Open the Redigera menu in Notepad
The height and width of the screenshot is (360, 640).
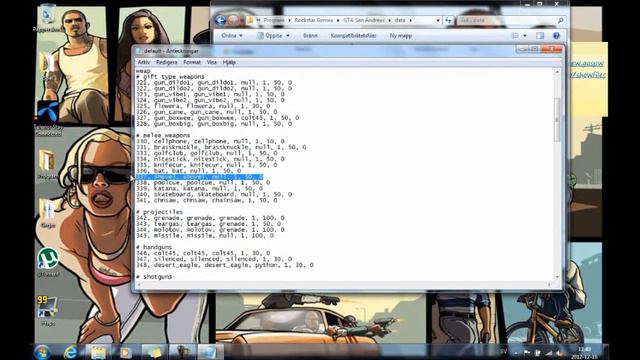click(x=167, y=62)
